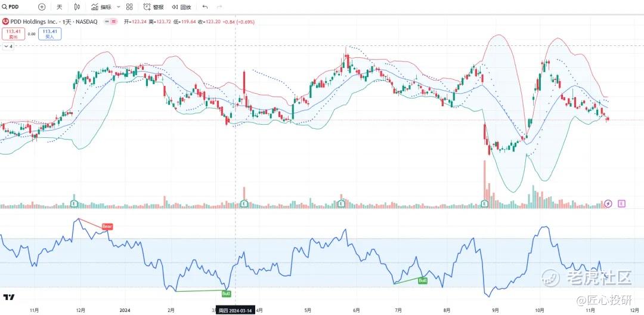Click the earnings E marker near 2024-03-14
This screenshot has height=315, width=644.
244,203
